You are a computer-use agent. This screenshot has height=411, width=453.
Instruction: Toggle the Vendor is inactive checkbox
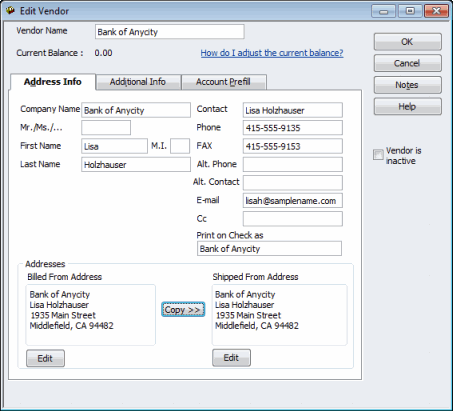pyautogui.click(x=378, y=155)
